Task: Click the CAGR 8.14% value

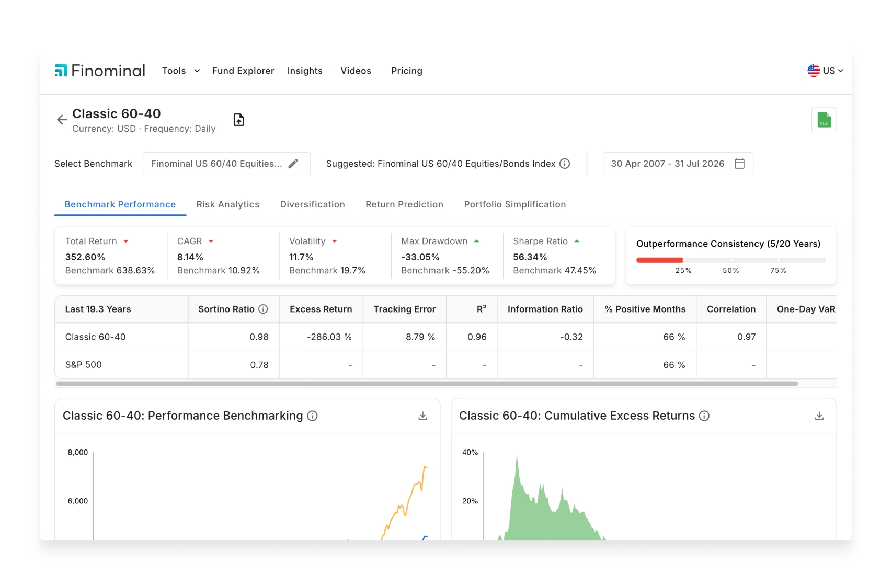Action: [x=190, y=257]
